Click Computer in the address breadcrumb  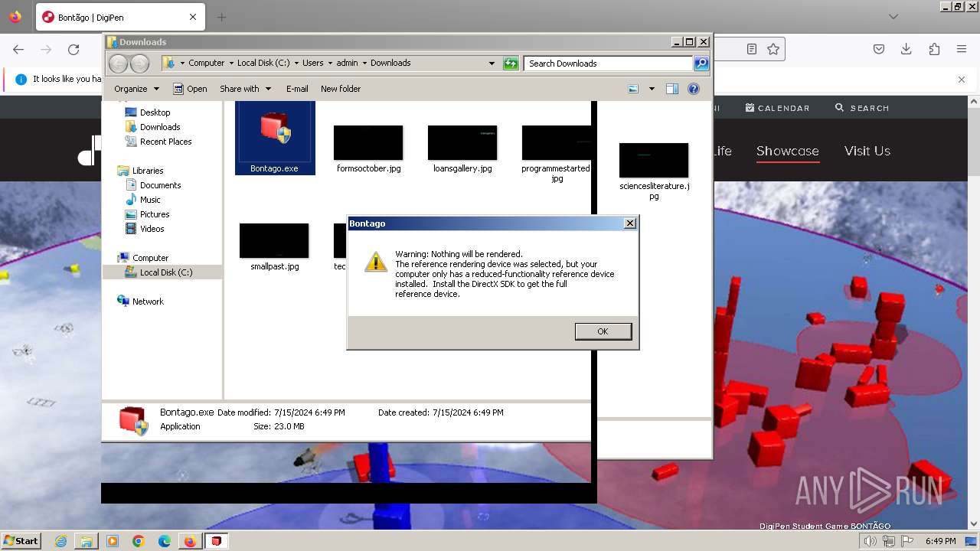coord(207,63)
